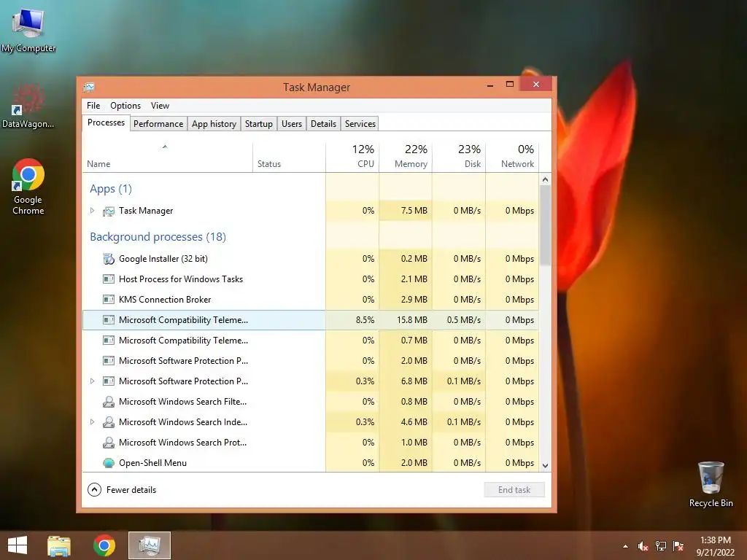Sort by Network column header

point(512,157)
